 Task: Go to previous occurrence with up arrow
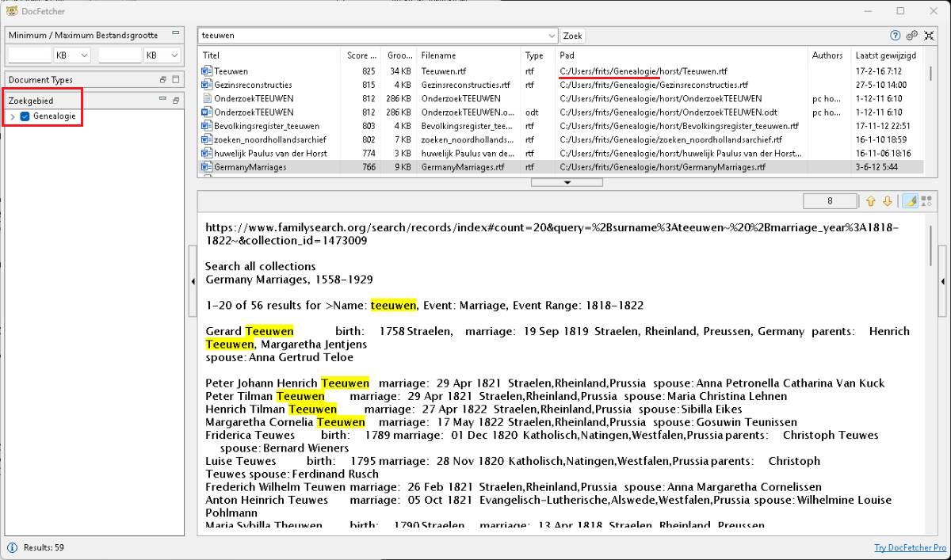pos(870,201)
